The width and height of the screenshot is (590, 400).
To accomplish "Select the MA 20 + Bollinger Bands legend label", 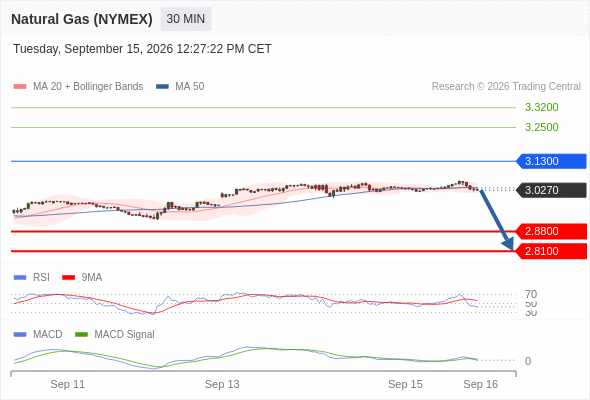I will point(88,87).
